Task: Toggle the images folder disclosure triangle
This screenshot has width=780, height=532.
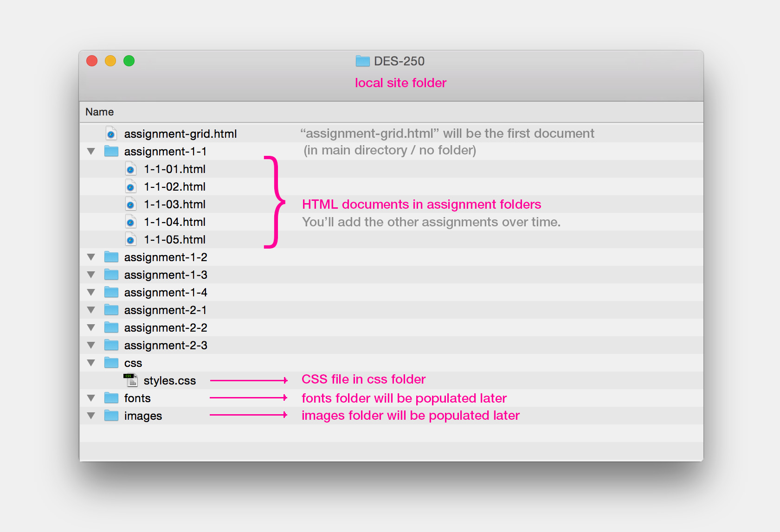Action: (x=91, y=416)
